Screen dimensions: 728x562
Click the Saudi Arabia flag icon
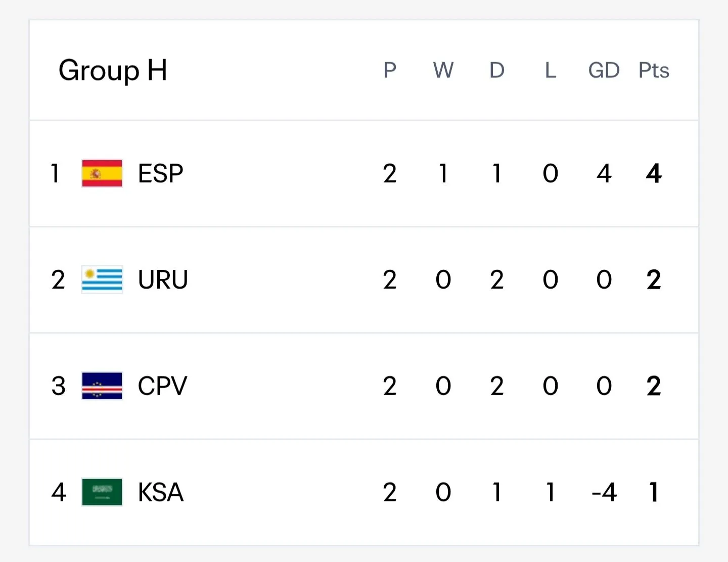tap(102, 492)
